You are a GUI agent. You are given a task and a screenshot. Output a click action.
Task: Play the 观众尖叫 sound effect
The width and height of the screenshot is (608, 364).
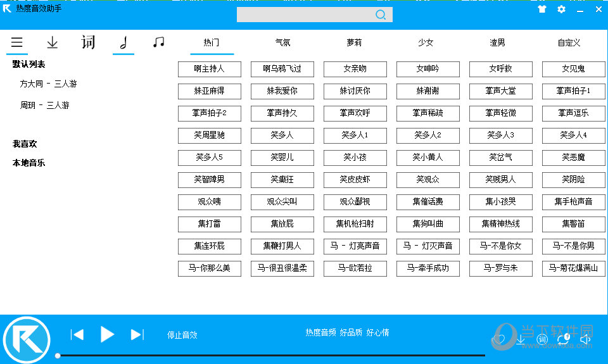tap(282, 202)
